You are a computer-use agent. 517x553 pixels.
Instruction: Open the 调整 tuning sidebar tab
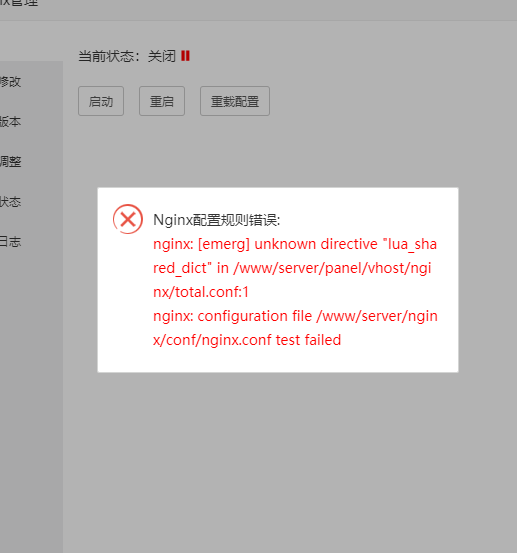tap(11, 162)
